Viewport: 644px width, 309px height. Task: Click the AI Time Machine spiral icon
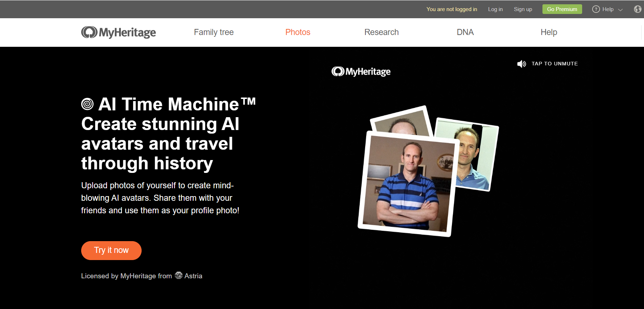tap(87, 104)
